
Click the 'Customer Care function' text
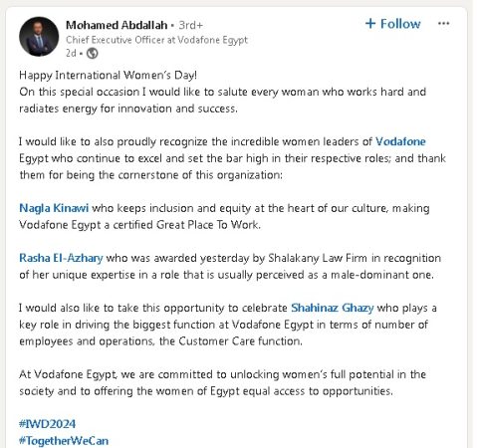click(x=240, y=341)
